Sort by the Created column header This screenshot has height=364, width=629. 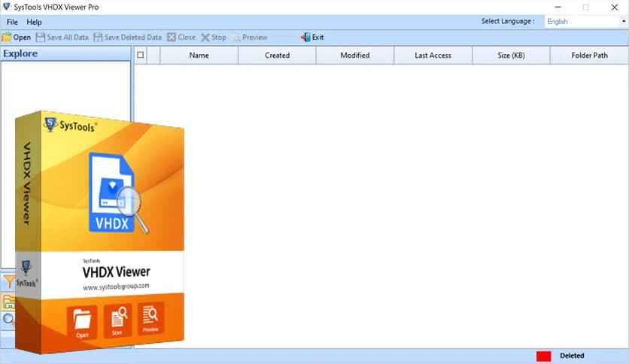(x=277, y=56)
